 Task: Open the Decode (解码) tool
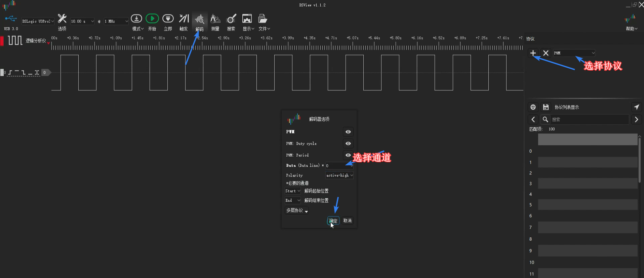coord(199,19)
